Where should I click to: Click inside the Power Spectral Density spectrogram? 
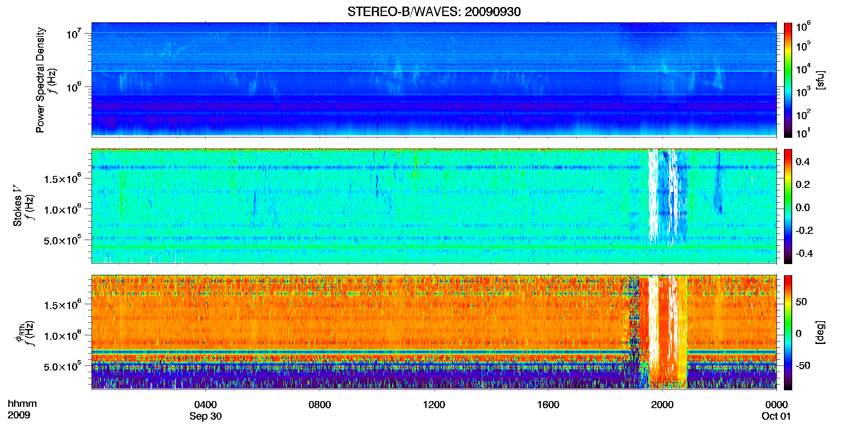tap(434, 79)
